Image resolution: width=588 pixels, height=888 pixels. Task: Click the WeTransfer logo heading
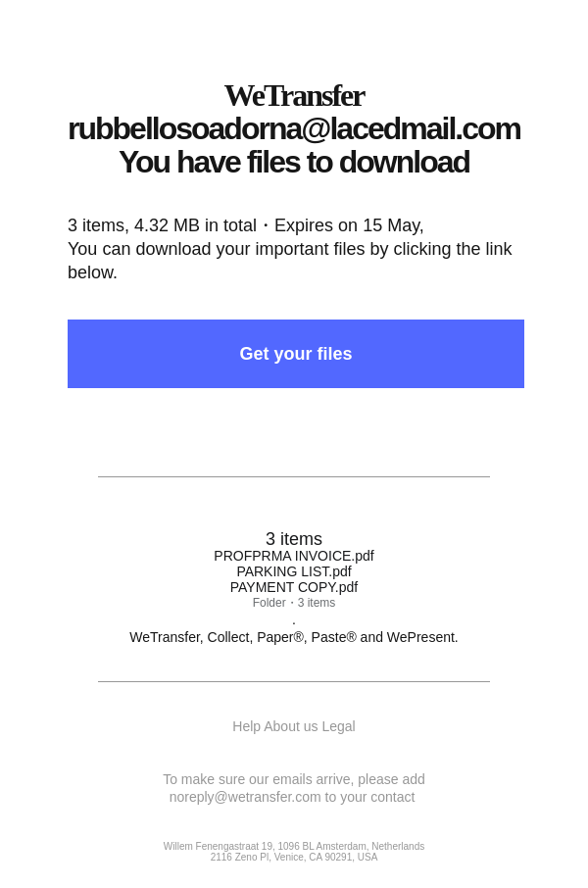[x=294, y=96]
